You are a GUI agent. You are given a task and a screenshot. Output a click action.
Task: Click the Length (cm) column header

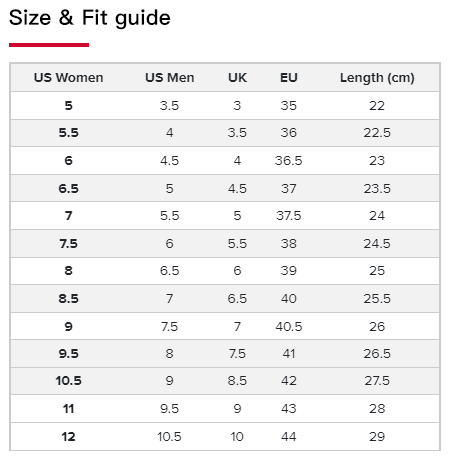377,78
